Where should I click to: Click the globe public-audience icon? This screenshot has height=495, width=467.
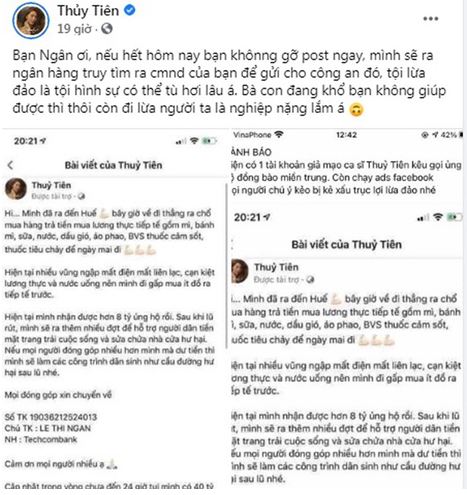pyautogui.click(x=107, y=29)
